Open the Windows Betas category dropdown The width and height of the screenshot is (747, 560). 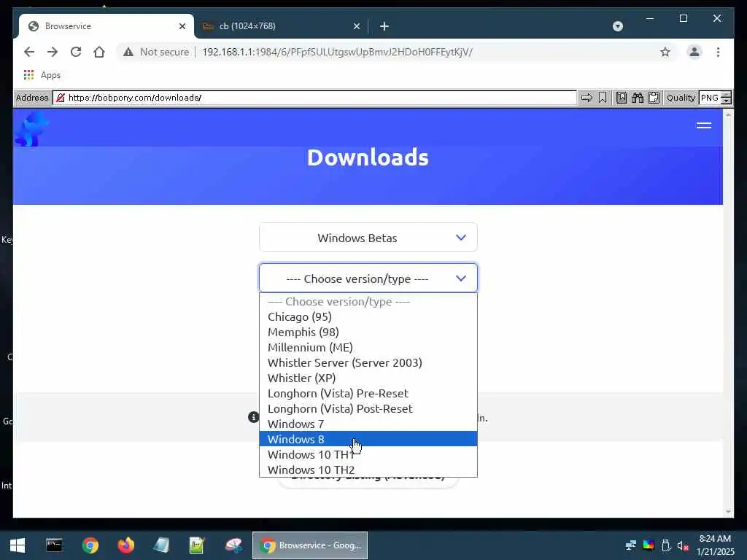(x=368, y=238)
